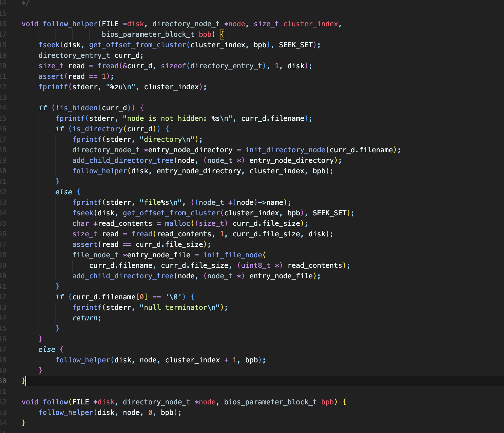Click cluster_index + 1 in the else branch
The image size is (504, 433).
(x=201, y=360)
